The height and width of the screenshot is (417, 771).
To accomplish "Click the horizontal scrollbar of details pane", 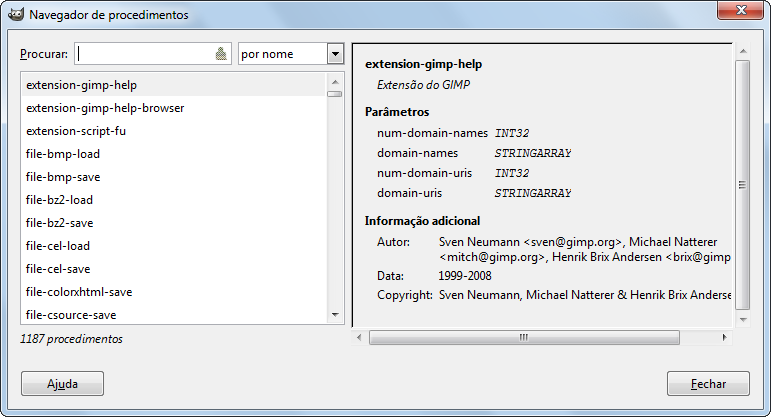I will point(522,338).
